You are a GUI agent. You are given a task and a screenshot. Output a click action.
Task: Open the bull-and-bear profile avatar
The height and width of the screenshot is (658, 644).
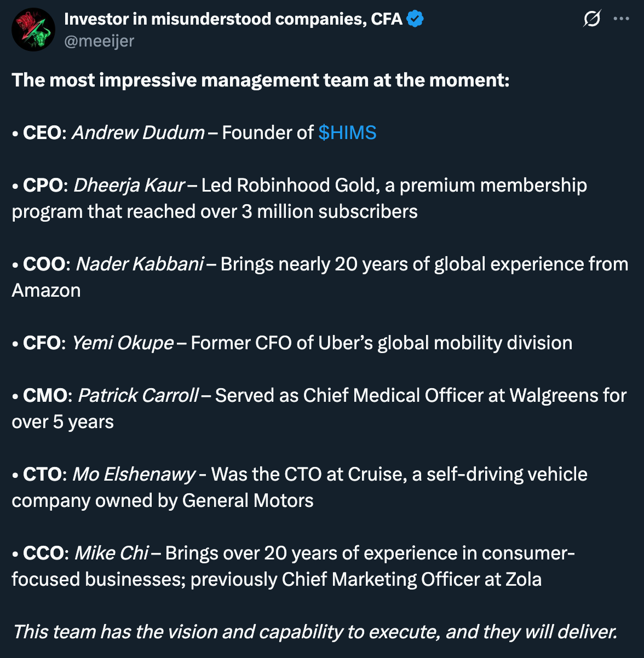[33, 30]
